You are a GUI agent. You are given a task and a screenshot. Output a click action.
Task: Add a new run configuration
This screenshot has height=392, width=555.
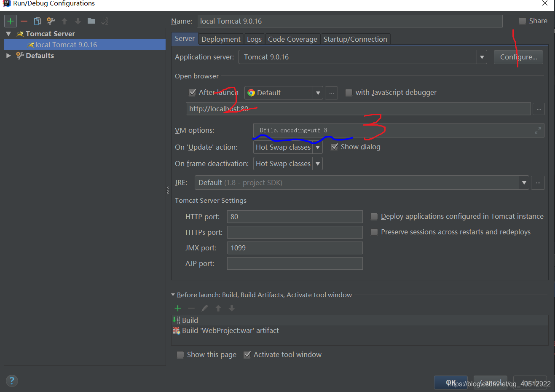[11, 21]
